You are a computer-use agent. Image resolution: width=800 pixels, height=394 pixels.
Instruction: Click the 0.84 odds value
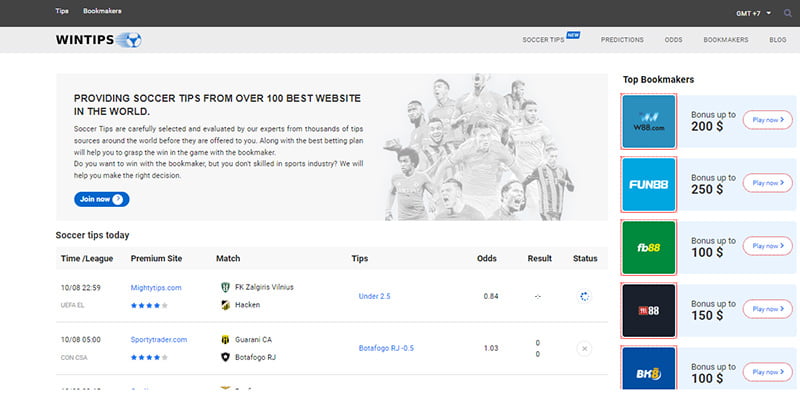point(491,296)
